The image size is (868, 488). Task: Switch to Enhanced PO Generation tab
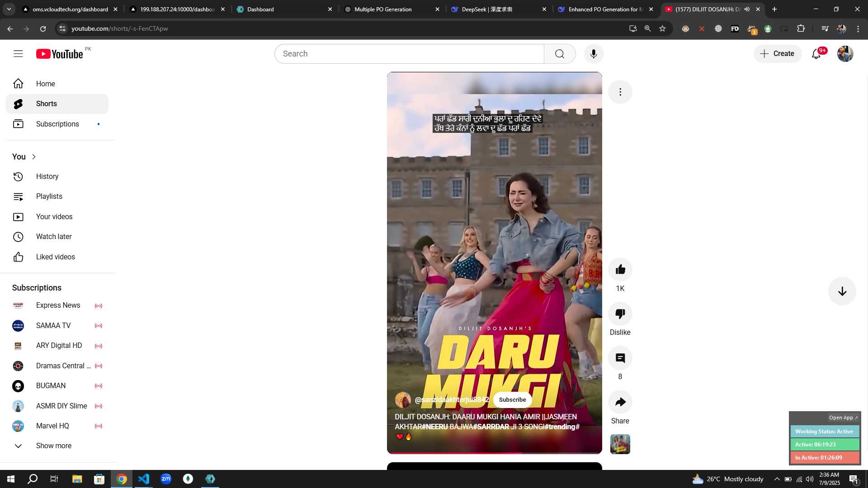click(x=605, y=9)
